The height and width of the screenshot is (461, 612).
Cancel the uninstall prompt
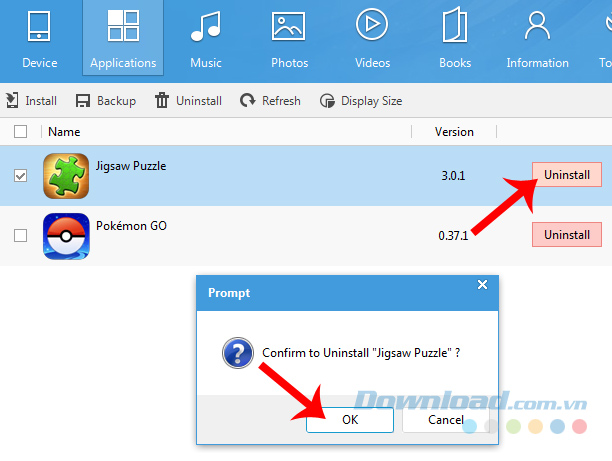coord(446,420)
